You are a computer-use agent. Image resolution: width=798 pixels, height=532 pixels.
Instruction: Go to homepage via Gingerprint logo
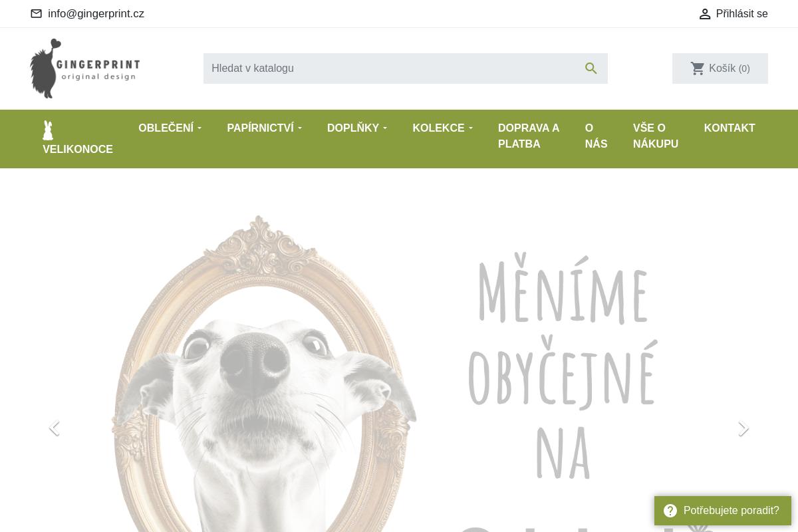pyautogui.click(x=85, y=68)
